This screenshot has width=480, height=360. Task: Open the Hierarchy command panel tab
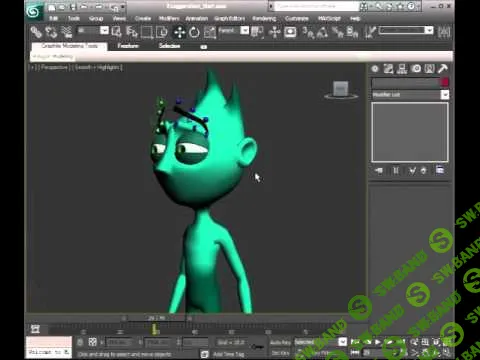point(402,69)
